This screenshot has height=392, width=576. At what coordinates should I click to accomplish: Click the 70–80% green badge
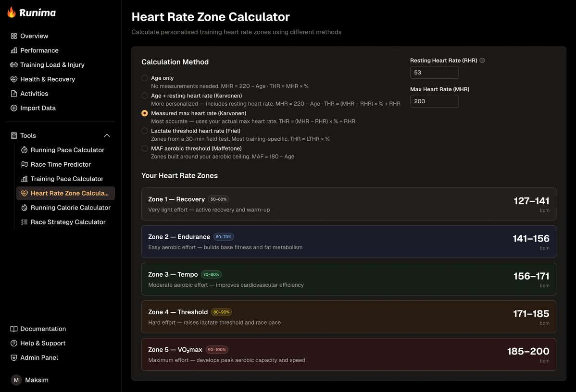pos(211,275)
